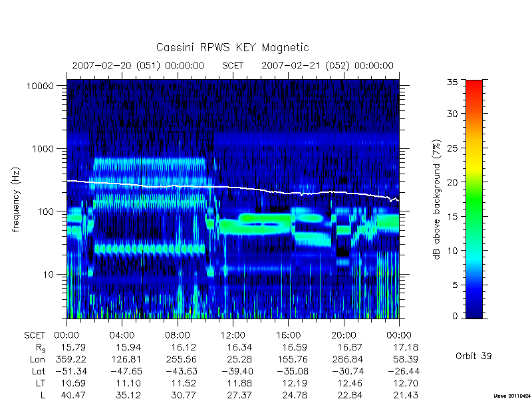Click the Rs value '15.79'
Screen dimensions: 532x399
point(73,347)
